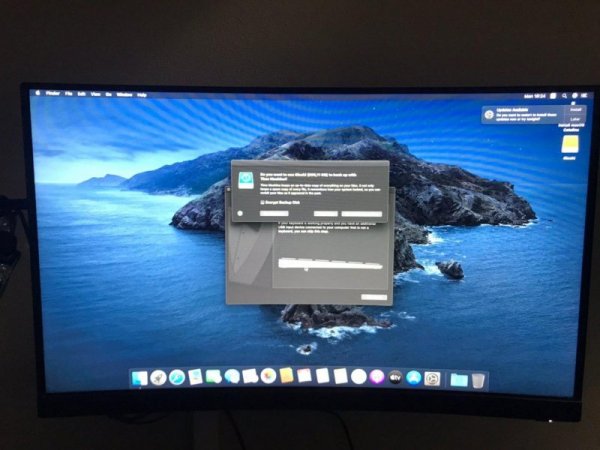Select yellow external drive icon on desktop
600x450 pixels.
tap(569, 145)
